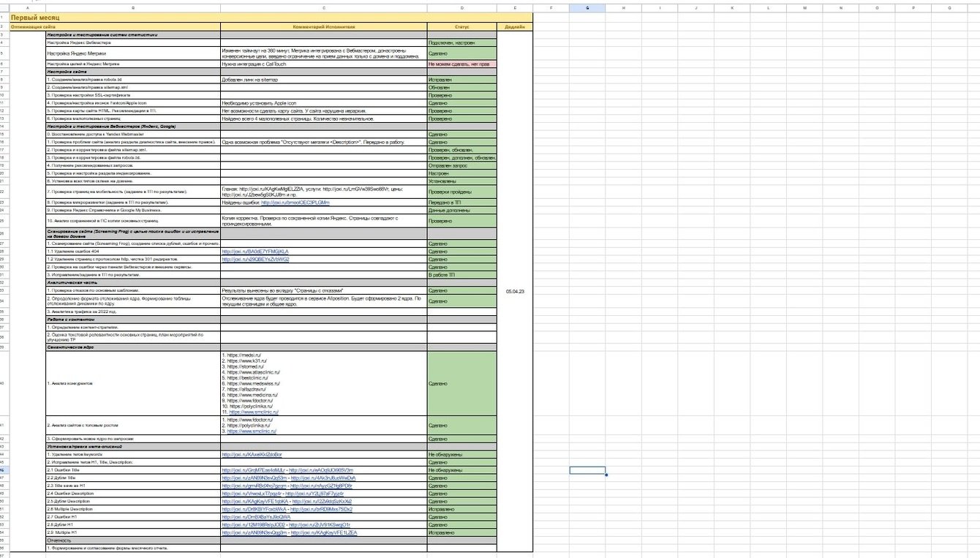
Task: Select "Необходимо установить Apple icon" comment
Action: [x=323, y=103]
